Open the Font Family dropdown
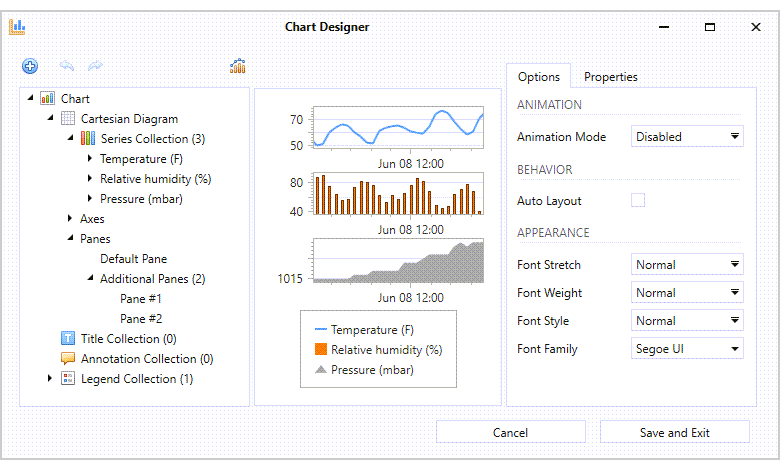The width and height of the screenshot is (780, 470). [687, 349]
